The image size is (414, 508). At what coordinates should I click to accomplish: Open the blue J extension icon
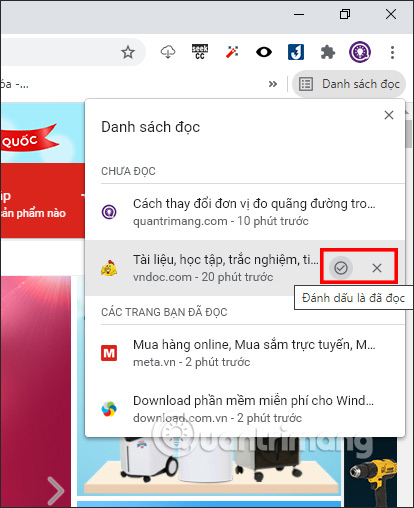[x=296, y=52]
